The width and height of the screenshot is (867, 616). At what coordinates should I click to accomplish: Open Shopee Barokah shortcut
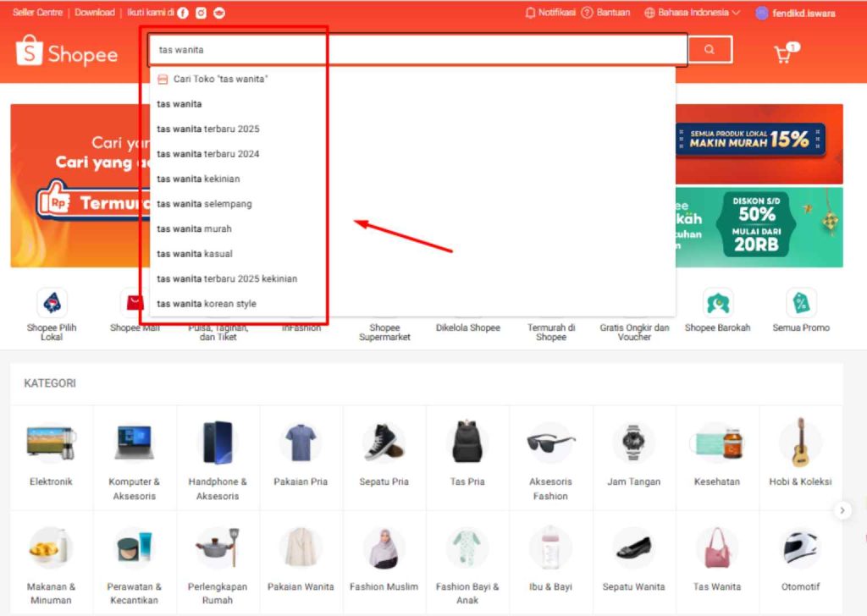point(718,311)
